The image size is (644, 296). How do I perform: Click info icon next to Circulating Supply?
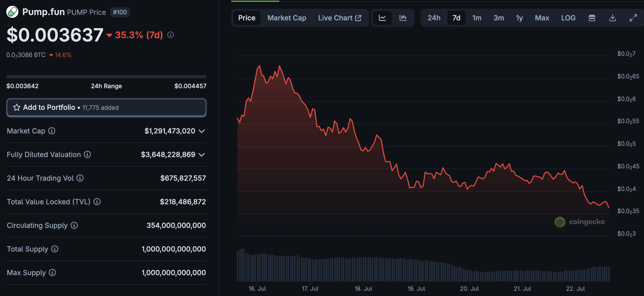74,225
